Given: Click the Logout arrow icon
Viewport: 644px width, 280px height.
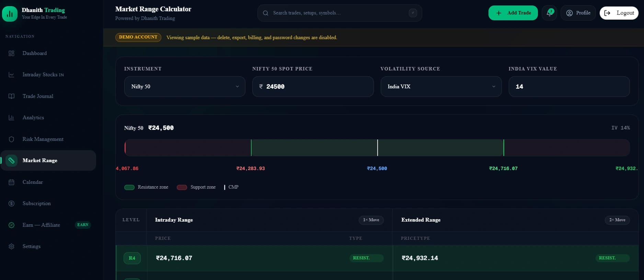Looking at the screenshot, I should click(x=607, y=13).
